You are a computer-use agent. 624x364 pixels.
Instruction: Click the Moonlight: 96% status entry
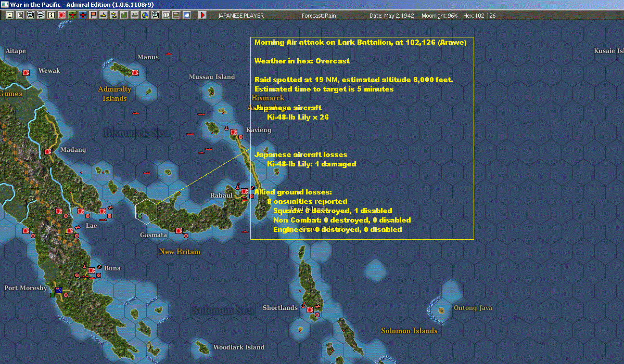439,16
